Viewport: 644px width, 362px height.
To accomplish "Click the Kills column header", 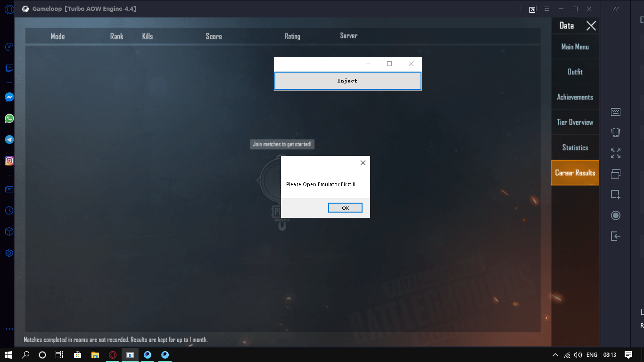I will [x=148, y=36].
